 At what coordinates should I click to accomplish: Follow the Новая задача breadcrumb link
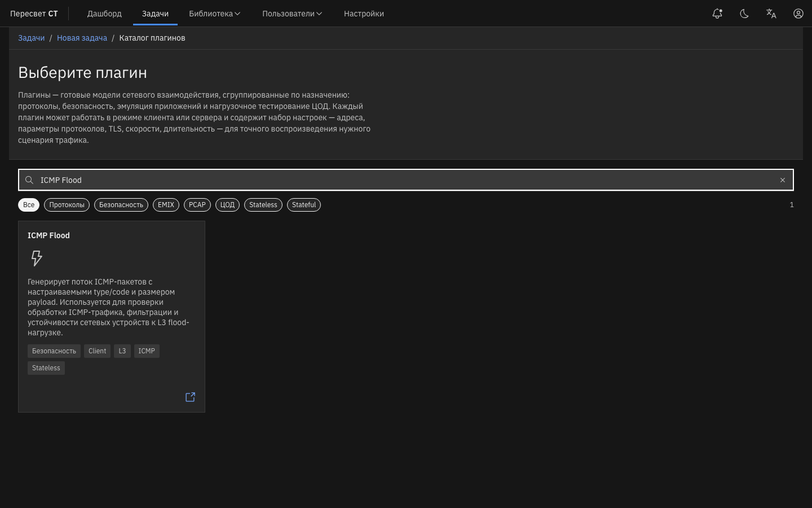82,38
